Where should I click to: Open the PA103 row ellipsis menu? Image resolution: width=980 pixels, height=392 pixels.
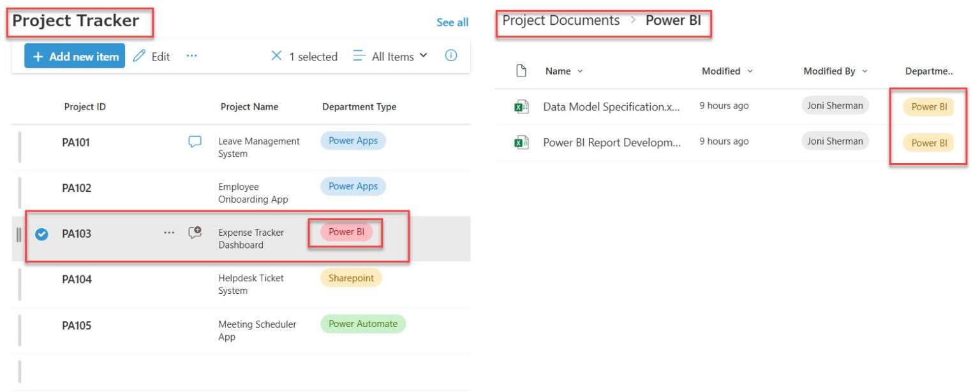pyautogui.click(x=169, y=233)
